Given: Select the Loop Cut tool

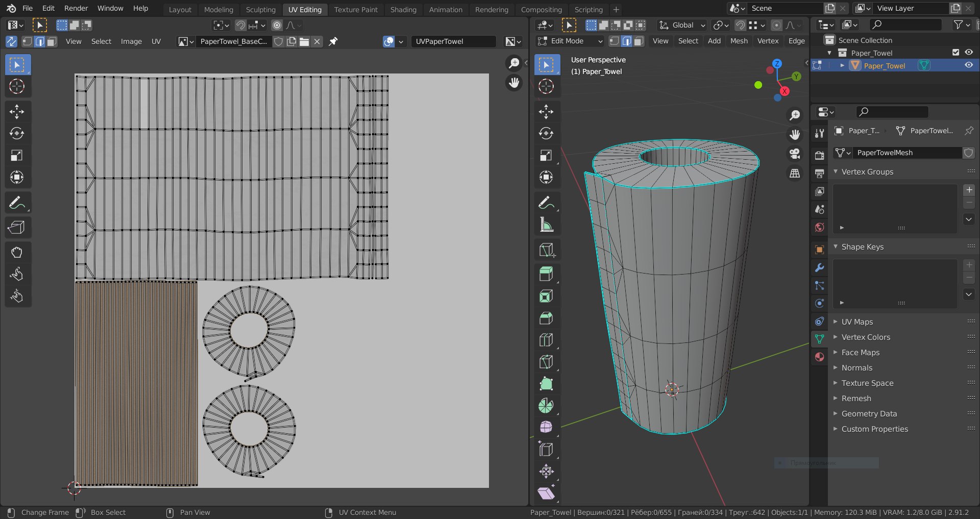Looking at the screenshot, I should click(x=546, y=340).
